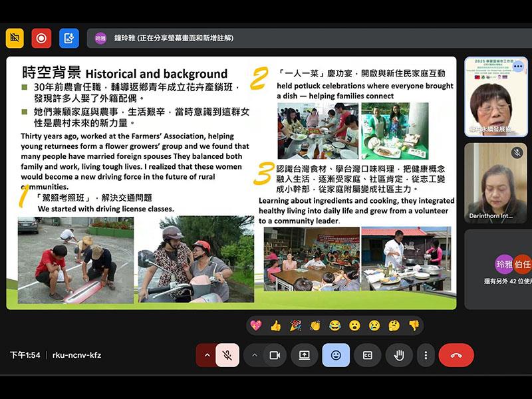This screenshot has width=532, height=399.
Task: Leave the call with red hang-up button
Action: coord(456,355)
